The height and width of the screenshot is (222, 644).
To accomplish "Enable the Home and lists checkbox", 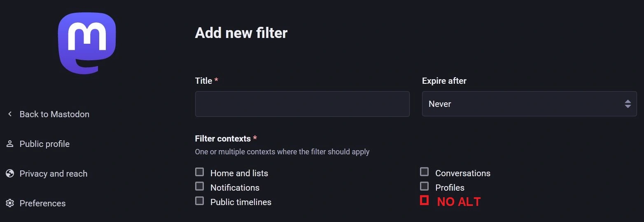I will coord(200,172).
